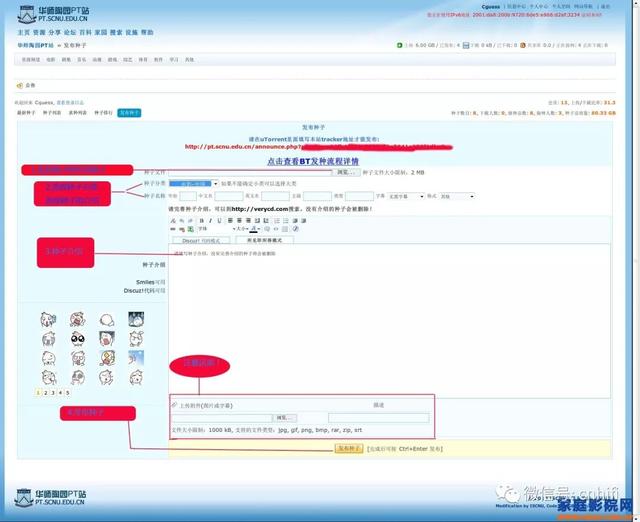
Task: Click the Bold formatting icon in editor
Action: 201,221
